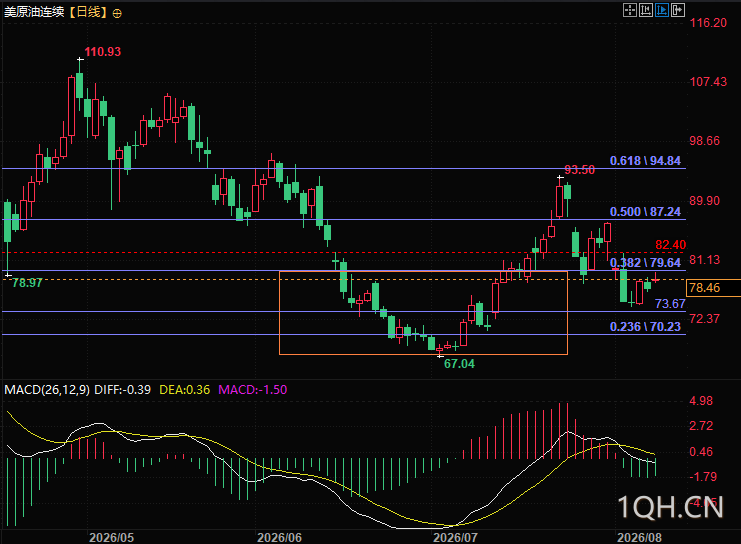
Task: Select the MACD(26,12,9) indicator label
Action: 47,390
